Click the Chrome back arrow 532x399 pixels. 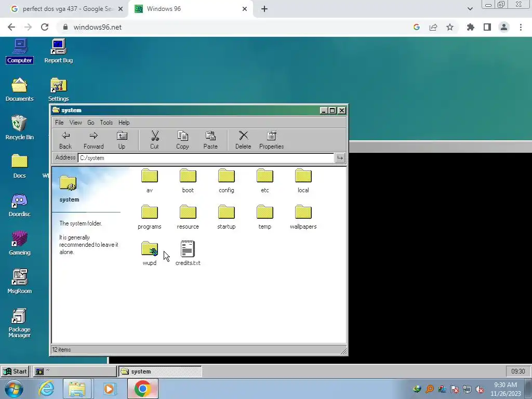pyautogui.click(x=11, y=27)
